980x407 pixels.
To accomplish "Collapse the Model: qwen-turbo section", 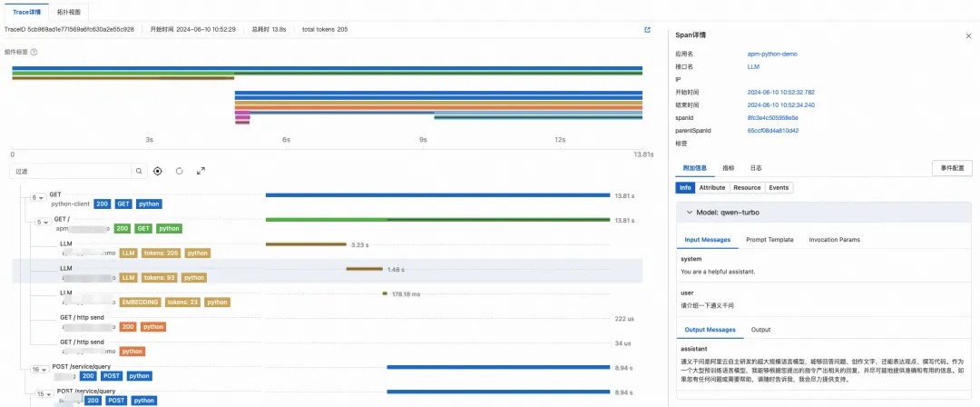I will point(689,212).
